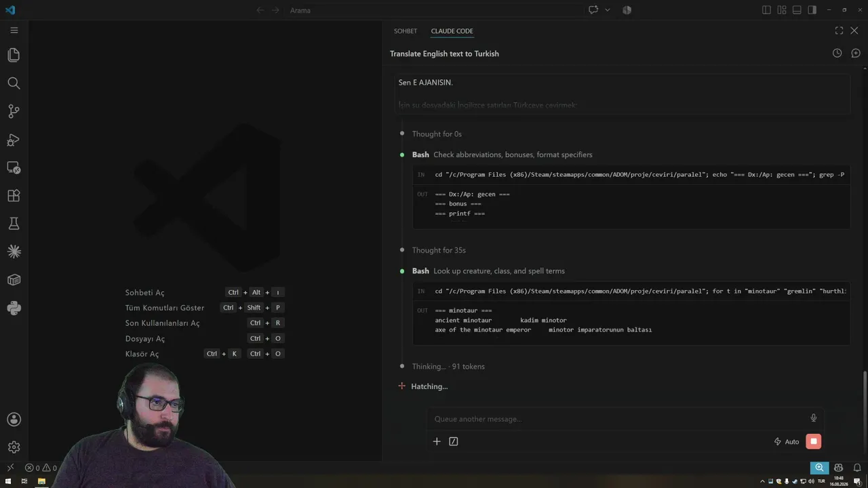
Task: Click the Son Kullanılanları Aç entry
Action: click(204, 323)
